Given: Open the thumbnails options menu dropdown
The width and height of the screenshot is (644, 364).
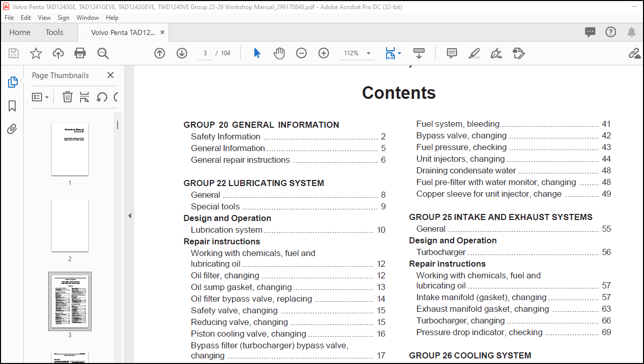Looking at the screenshot, I should click(40, 97).
